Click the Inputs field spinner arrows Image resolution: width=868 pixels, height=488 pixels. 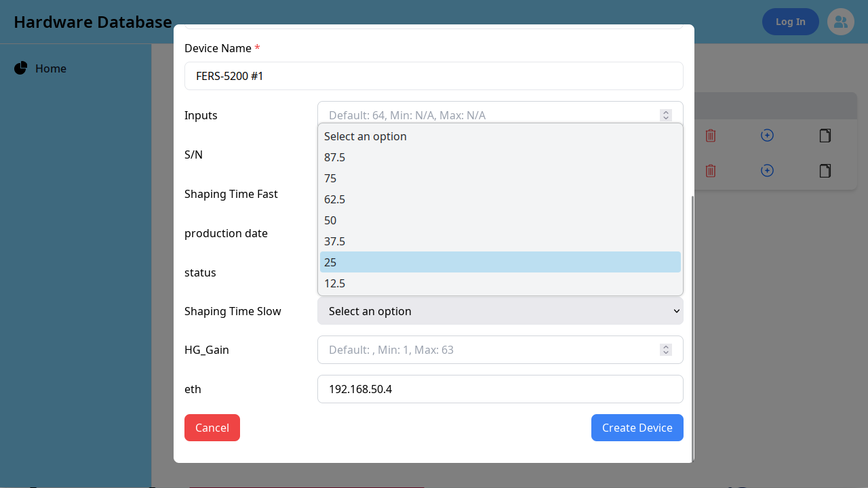[x=666, y=115]
